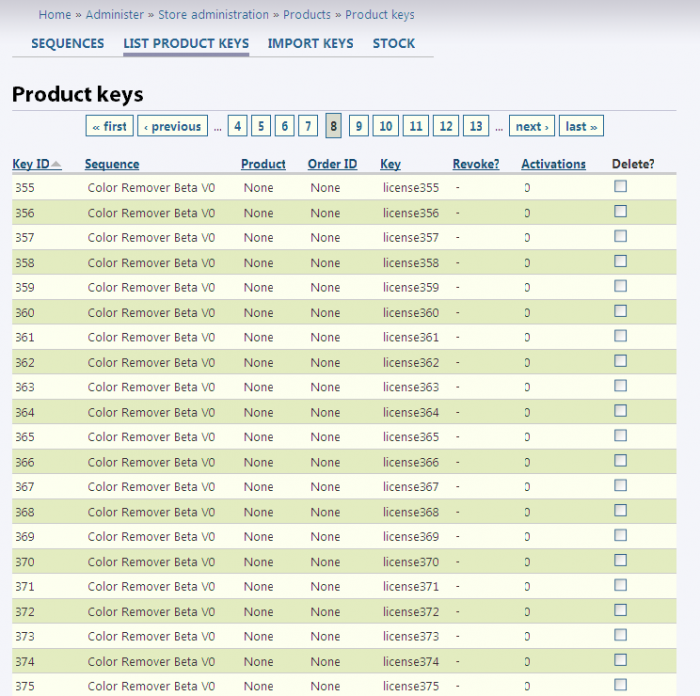Check Delete box for key 356
700x696 pixels.
click(621, 211)
